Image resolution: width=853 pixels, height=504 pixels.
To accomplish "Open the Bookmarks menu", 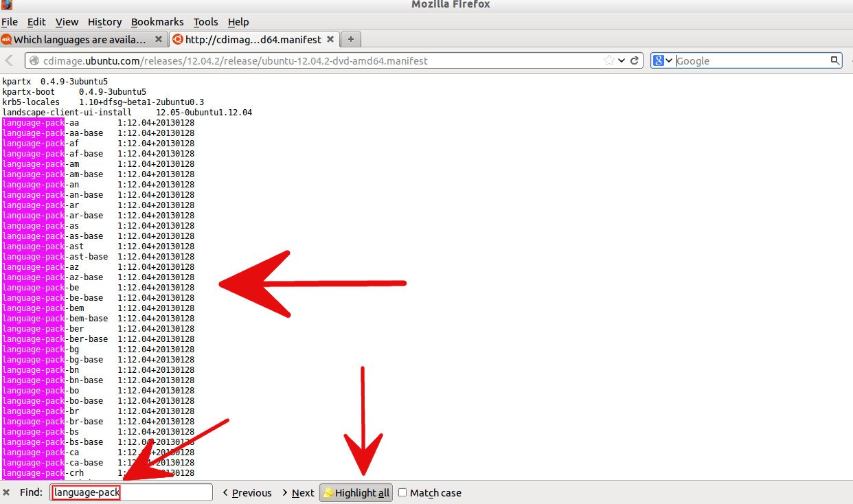I will click(157, 22).
